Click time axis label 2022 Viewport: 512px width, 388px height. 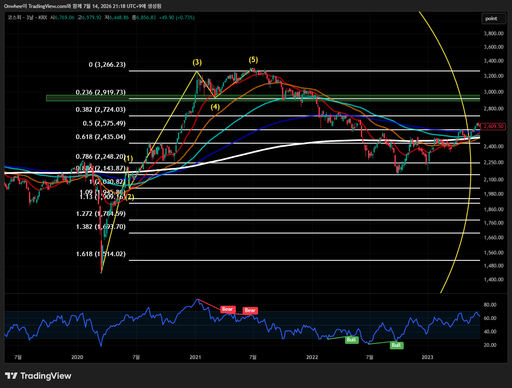(x=312, y=357)
